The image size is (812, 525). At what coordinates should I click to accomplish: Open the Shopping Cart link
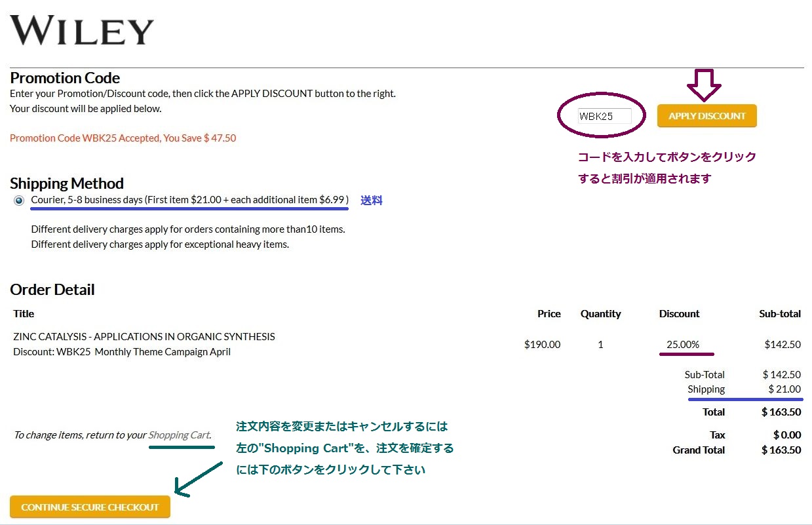point(179,435)
